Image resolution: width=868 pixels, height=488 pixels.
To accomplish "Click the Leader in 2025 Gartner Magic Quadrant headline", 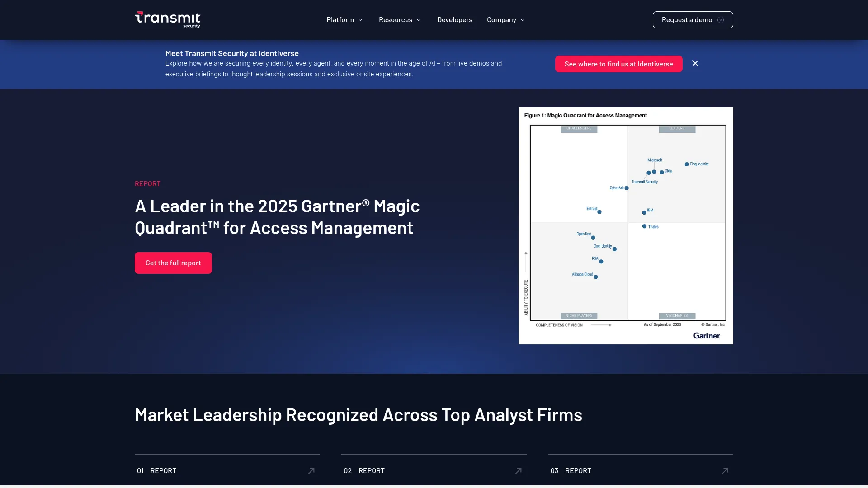I will pyautogui.click(x=277, y=217).
